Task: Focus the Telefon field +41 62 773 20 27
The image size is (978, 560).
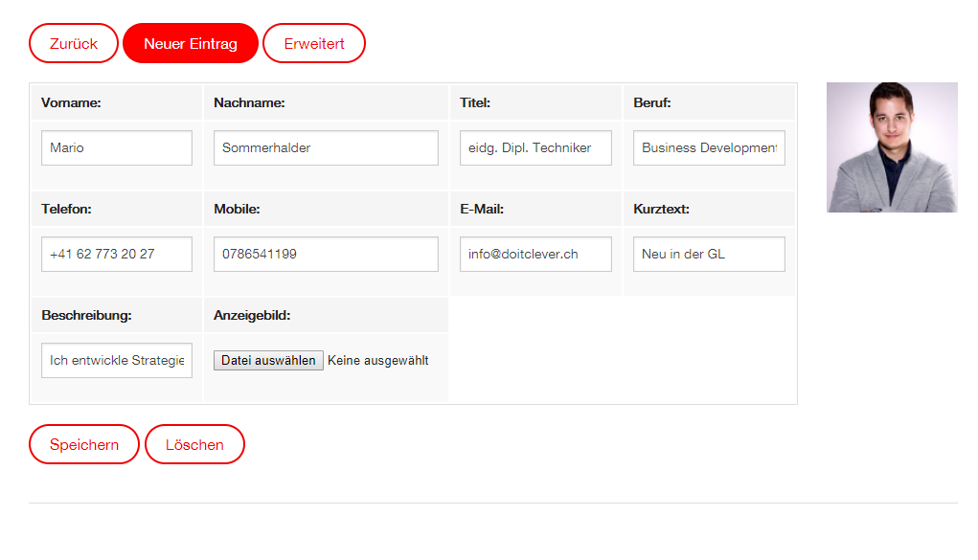Action: point(117,254)
